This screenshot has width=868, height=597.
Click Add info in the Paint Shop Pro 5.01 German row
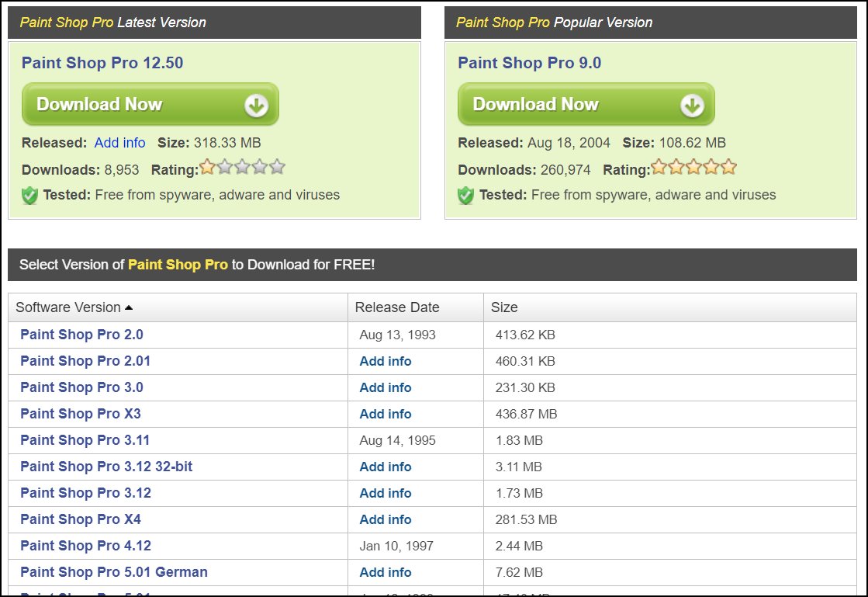pos(386,573)
